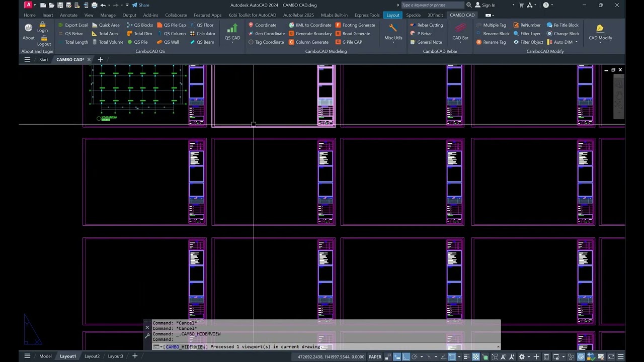Select the P Rebar tool
This screenshot has height=362, width=644.
pos(421,34)
